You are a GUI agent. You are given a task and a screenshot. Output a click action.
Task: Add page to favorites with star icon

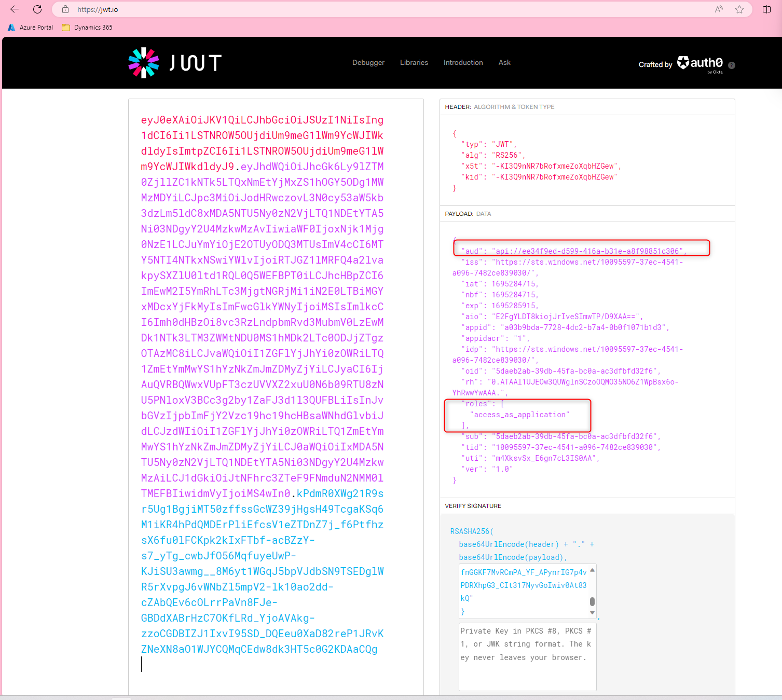click(739, 9)
